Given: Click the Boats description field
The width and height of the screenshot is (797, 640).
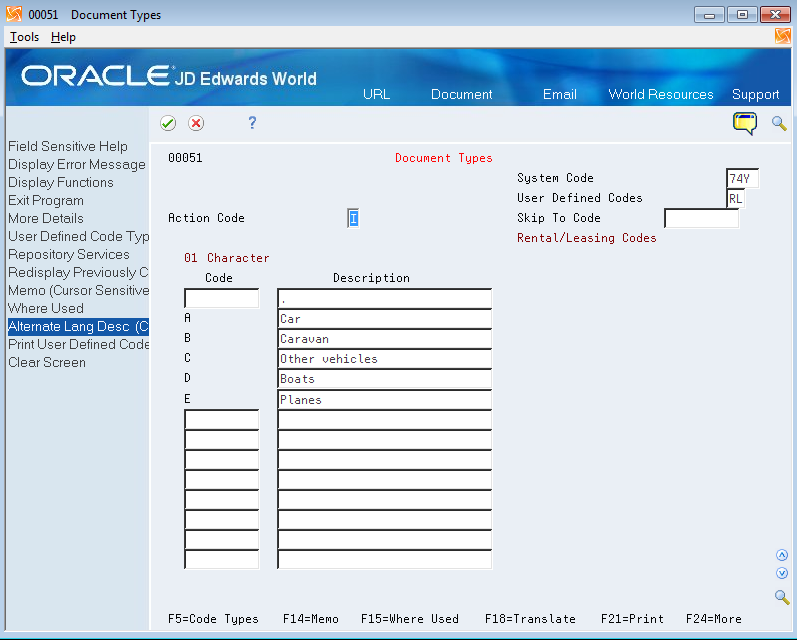Looking at the screenshot, I should pos(385,379).
